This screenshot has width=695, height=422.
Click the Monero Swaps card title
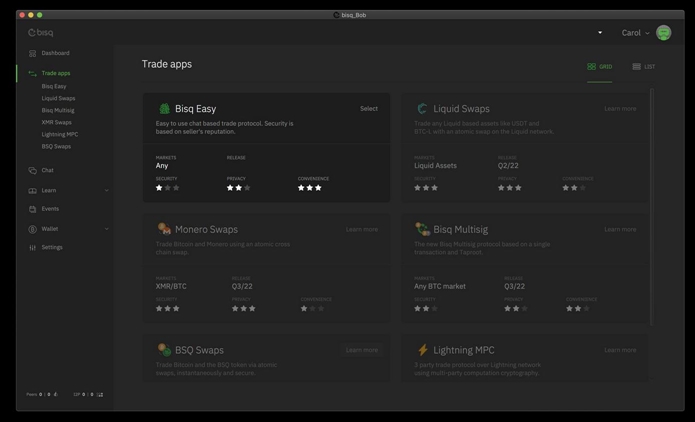pyautogui.click(x=206, y=229)
